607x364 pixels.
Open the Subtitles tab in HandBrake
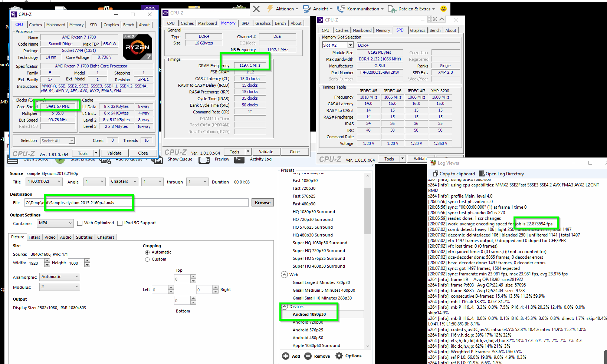coord(84,237)
